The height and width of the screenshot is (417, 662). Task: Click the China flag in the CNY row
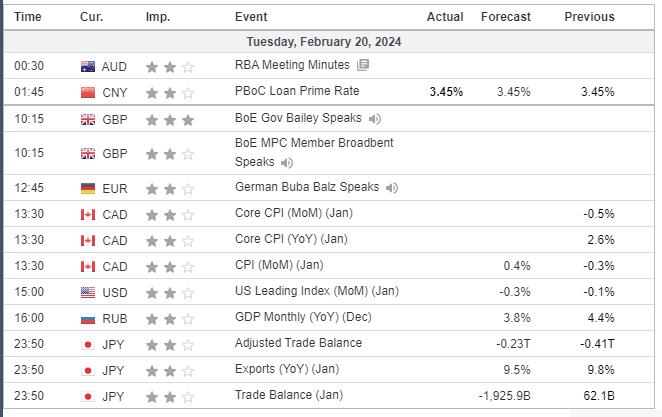point(88,92)
